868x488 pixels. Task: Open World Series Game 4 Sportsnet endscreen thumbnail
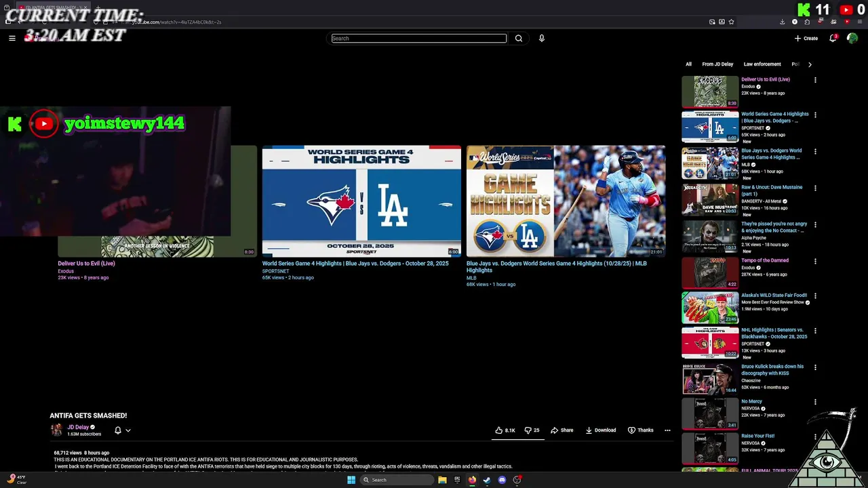361,201
